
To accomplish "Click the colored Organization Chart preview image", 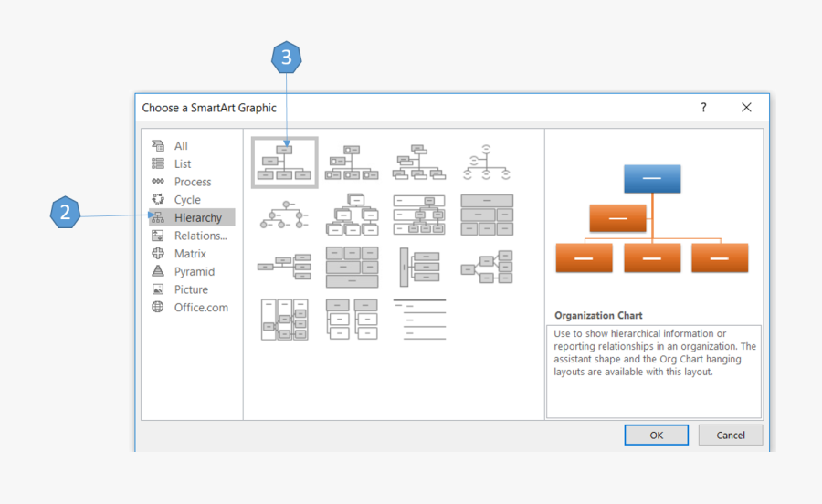I will click(652, 218).
